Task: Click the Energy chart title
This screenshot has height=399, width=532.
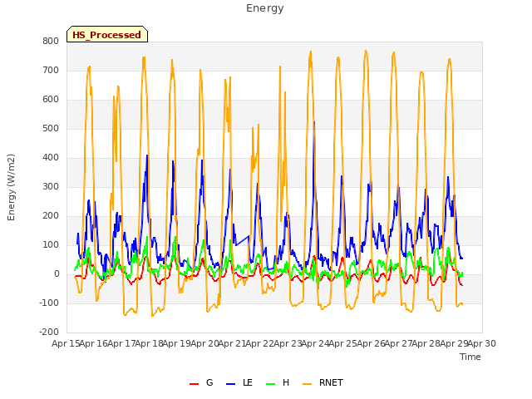Action: point(264,8)
